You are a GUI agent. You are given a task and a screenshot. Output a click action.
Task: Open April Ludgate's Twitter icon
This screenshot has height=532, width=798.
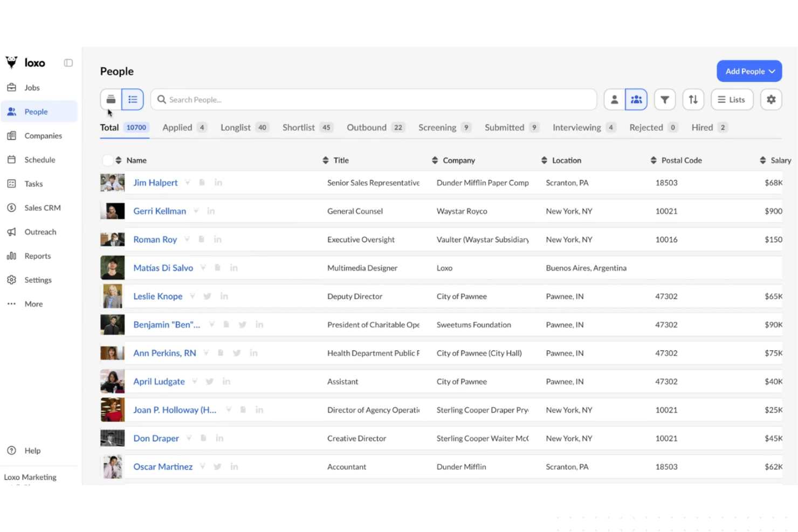click(210, 382)
